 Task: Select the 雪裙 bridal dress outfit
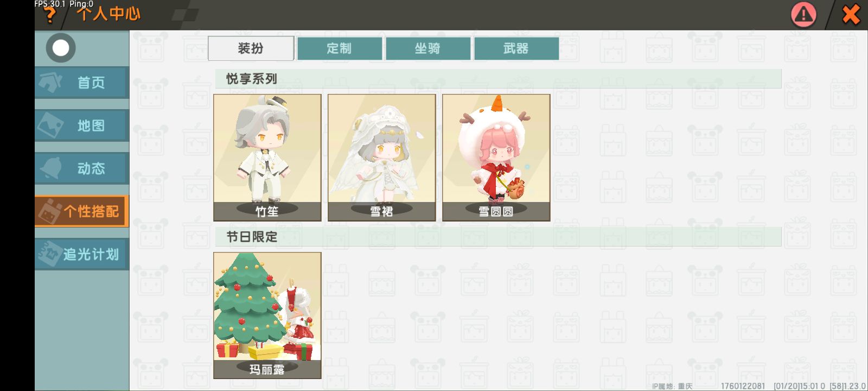pyautogui.click(x=382, y=157)
